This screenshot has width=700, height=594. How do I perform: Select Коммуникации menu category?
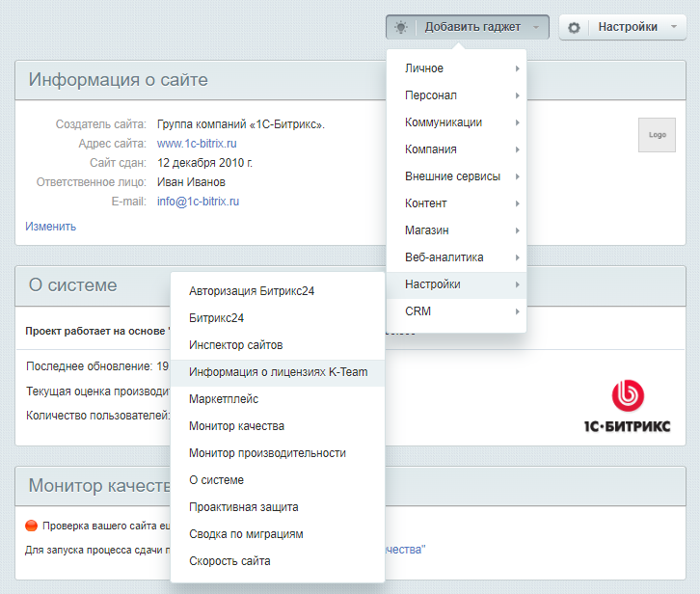point(456,122)
